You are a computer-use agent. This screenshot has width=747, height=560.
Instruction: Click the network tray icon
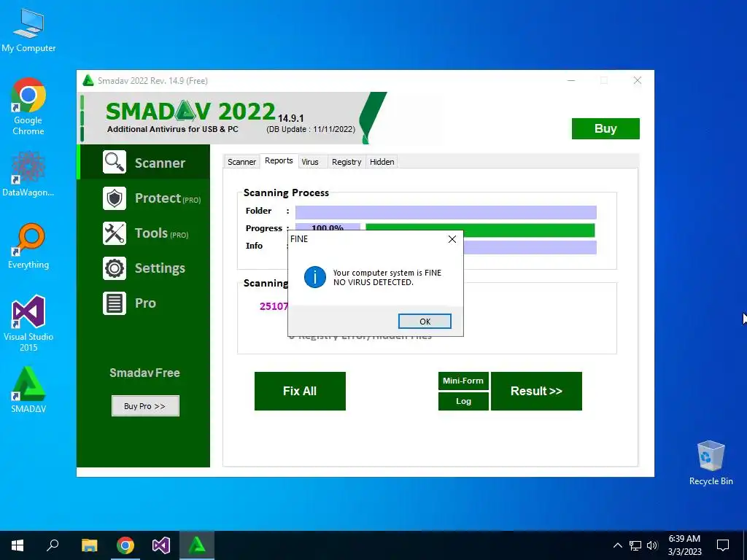[635, 545]
